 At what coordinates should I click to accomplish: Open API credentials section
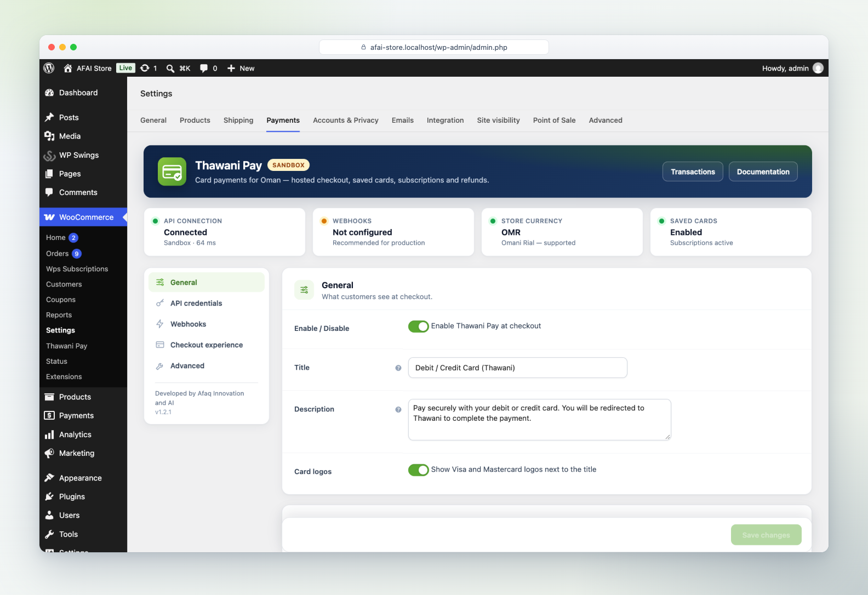pyautogui.click(x=207, y=303)
